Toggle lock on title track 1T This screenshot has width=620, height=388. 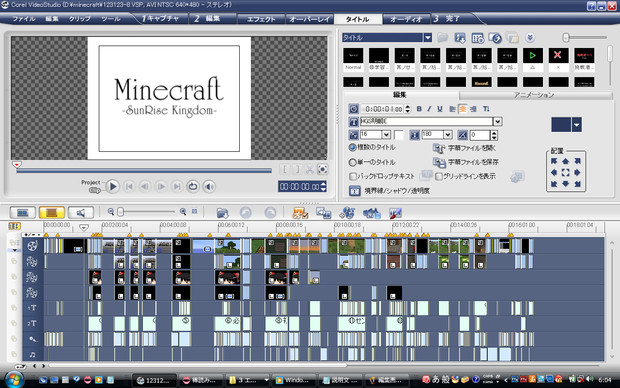pos(14,308)
